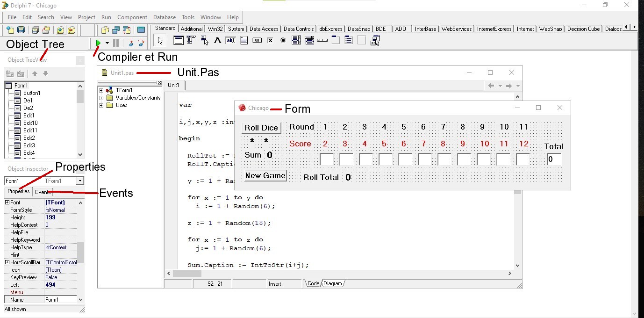
Task: Open the Object Inspector component dropdown
Action: pos(80,181)
